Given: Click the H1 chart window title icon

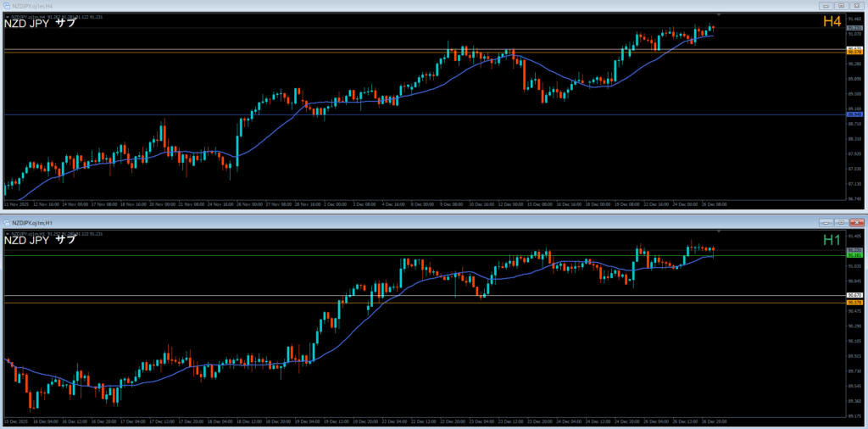Looking at the screenshot, I should point(7,222).
